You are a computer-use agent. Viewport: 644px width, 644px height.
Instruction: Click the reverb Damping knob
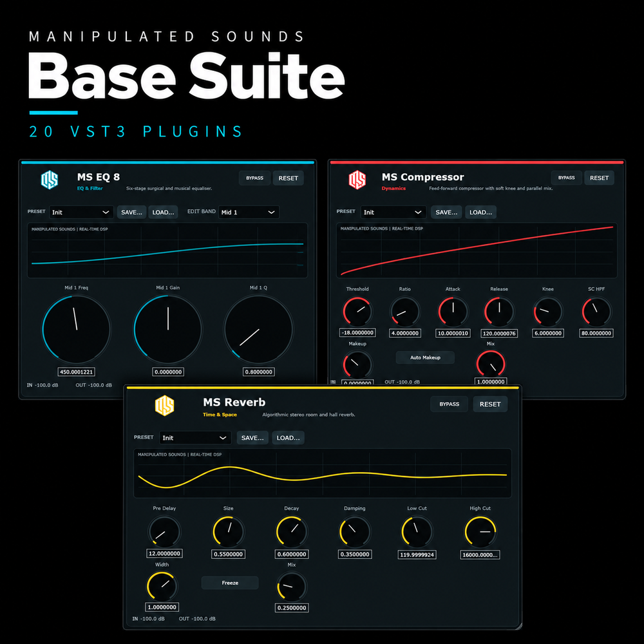354,532
